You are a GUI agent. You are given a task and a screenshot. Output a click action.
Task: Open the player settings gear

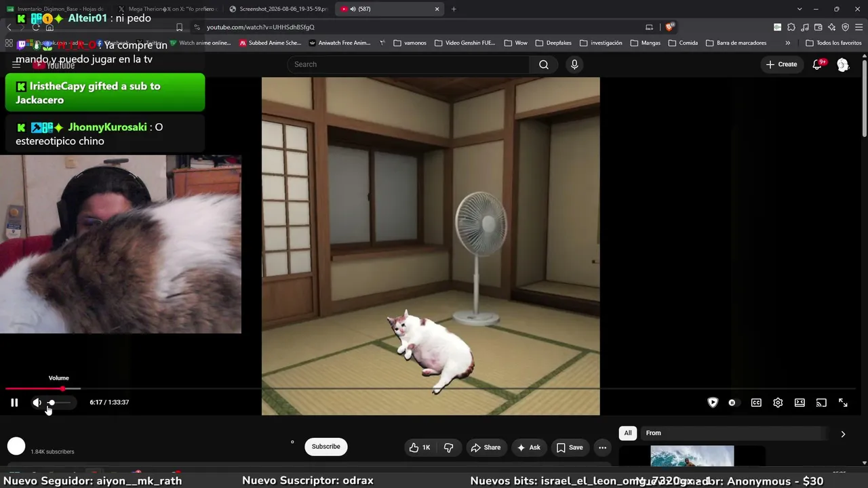[x=778, y=403]
